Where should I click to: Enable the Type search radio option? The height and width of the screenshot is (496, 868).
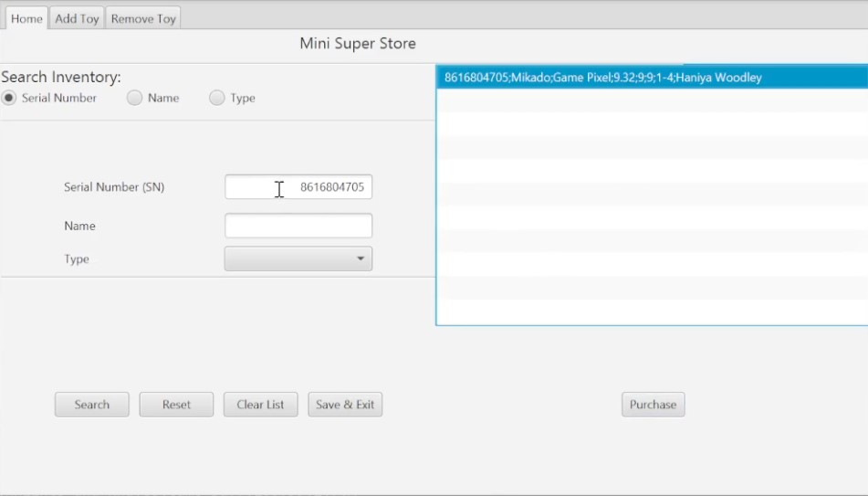click(x=217, y=98)
